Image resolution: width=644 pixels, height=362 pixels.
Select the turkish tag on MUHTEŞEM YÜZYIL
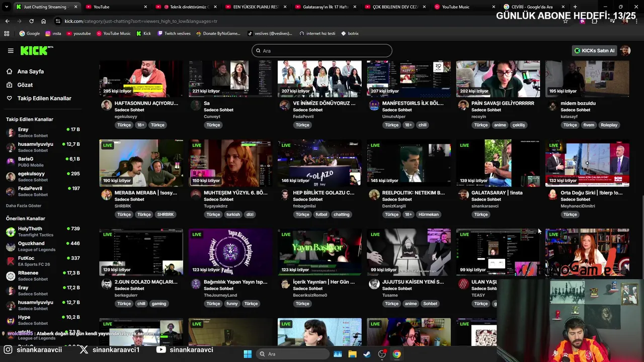233,214
